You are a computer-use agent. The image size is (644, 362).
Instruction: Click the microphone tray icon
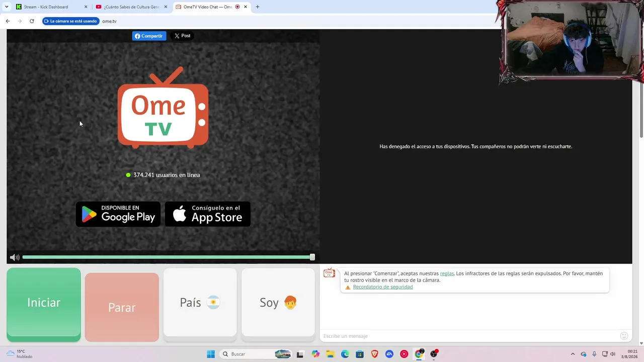click(x=594, y=354)
